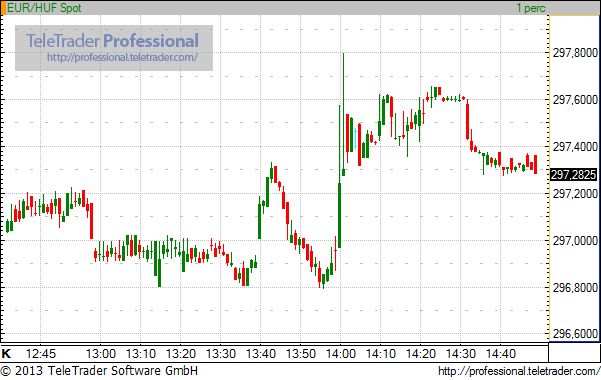The height and width of the screenshot is (380, 601).
Task: Click the 14:40 time axis label
Action: (x=501, y=354)
